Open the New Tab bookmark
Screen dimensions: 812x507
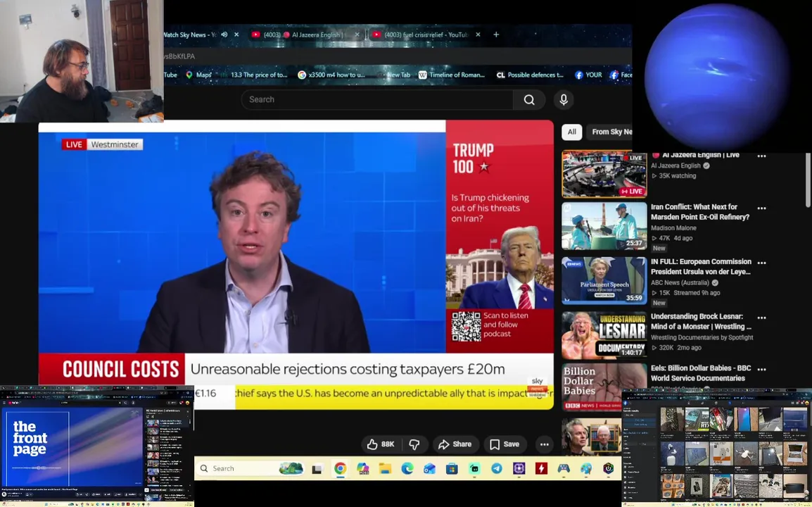click(395, 75)
